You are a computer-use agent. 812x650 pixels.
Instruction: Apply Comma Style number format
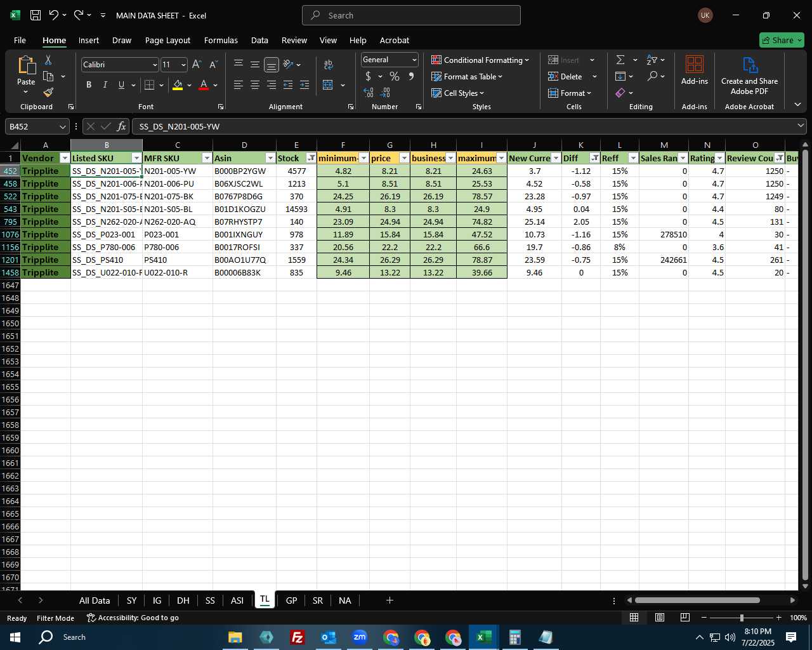[411, 76]
